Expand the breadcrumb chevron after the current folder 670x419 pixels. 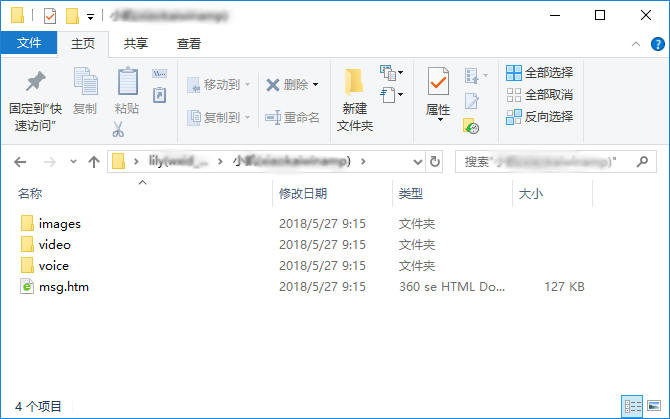pos(363,161)
